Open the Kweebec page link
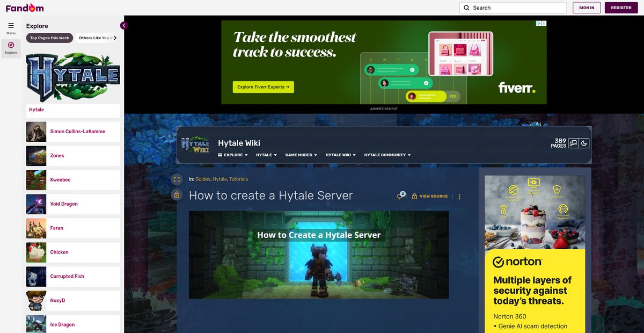 (60, 180)
